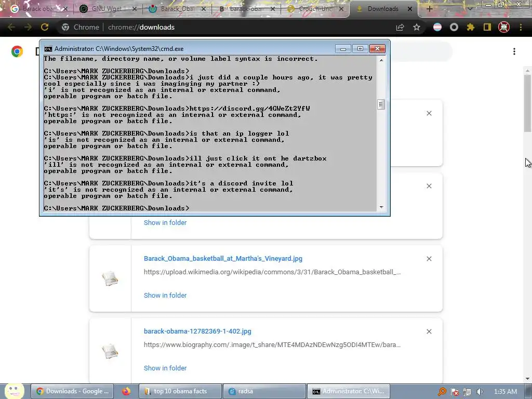
Task: Minimize the cmd.exe window
Action: coord(343,49)
